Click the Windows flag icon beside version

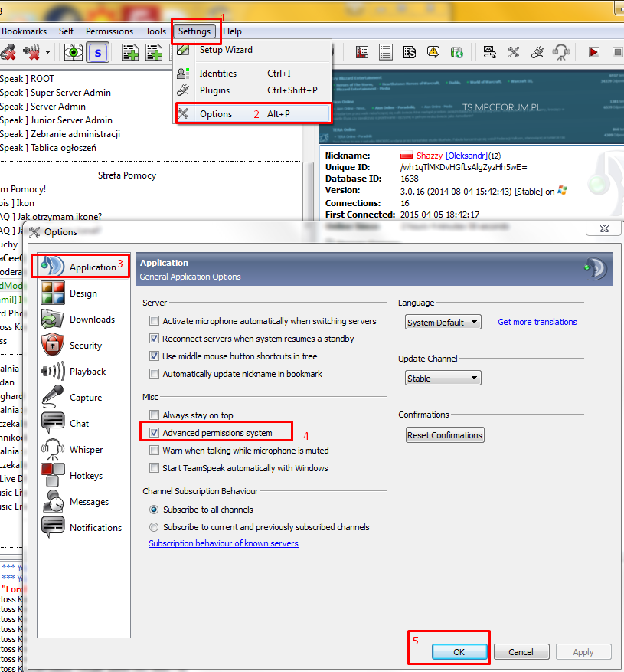(x=562, y=191)
